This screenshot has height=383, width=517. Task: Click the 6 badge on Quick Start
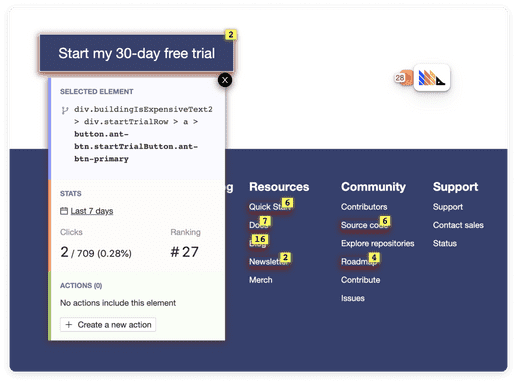click(x=287, y=202)
